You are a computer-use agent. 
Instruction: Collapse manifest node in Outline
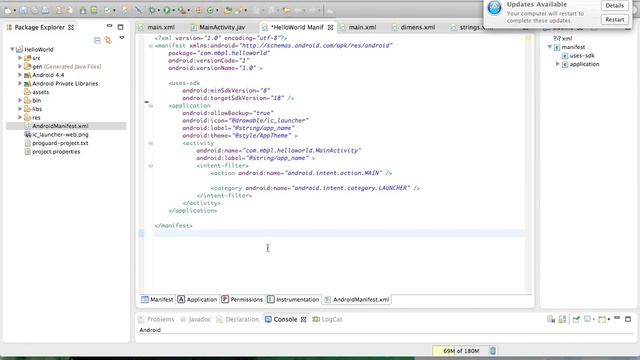click(549, 47)
